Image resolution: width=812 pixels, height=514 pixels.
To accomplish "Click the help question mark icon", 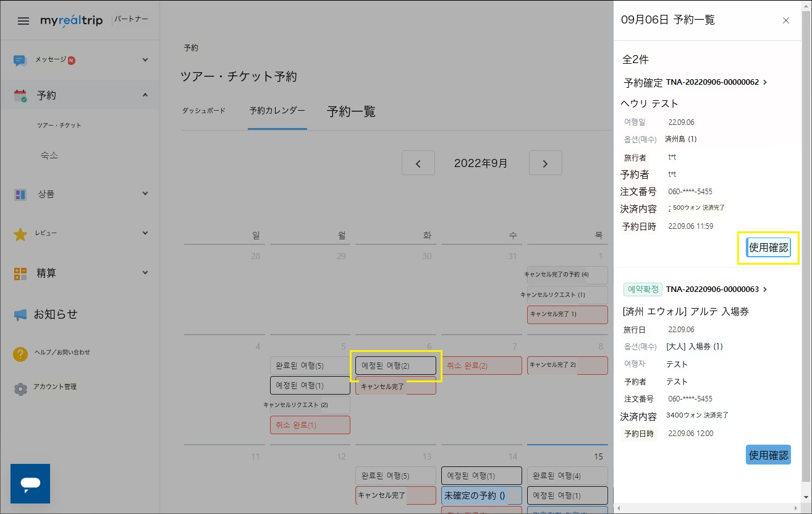I will [20, 354].
